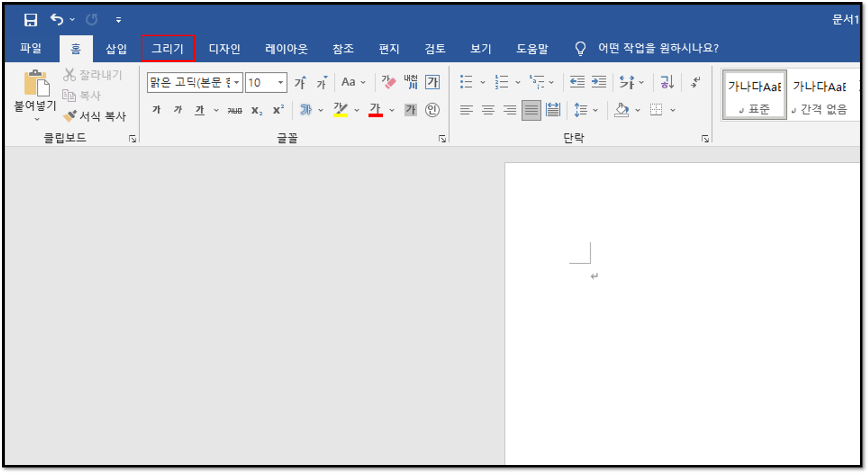Toggle show paragraph marks button
868x473 pixels.
click(696, 82)
